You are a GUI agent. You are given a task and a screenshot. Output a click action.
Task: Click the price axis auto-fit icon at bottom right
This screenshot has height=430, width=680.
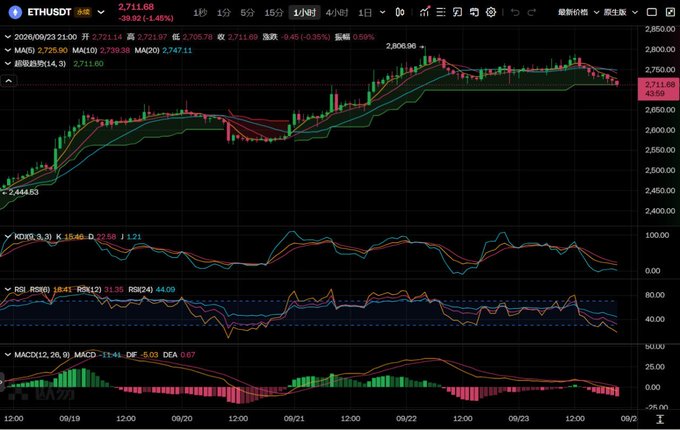pyautogui.click(x=660, y=419)
